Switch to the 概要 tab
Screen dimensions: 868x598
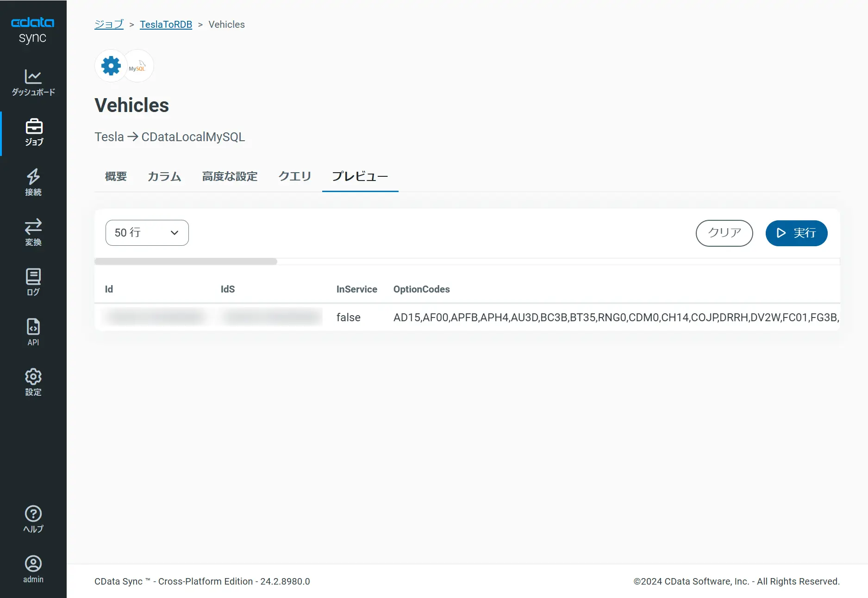116,176
